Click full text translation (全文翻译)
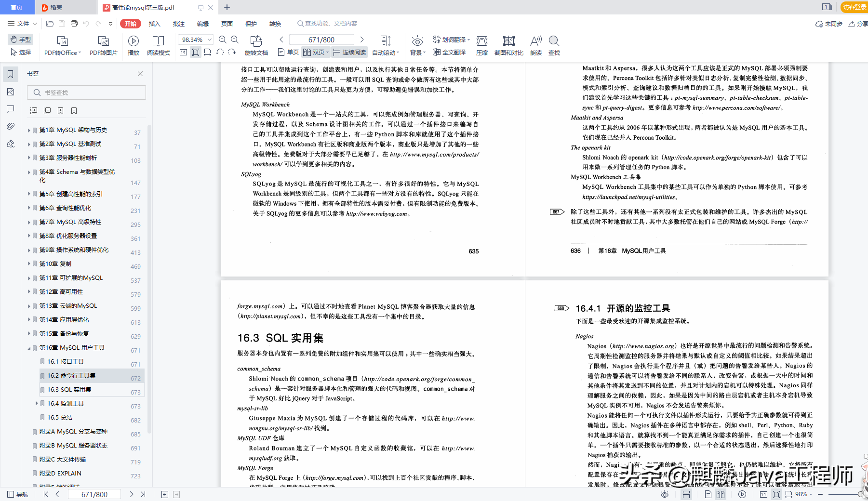The width and height of the screenshot is (868, 501). click(449, 52)
